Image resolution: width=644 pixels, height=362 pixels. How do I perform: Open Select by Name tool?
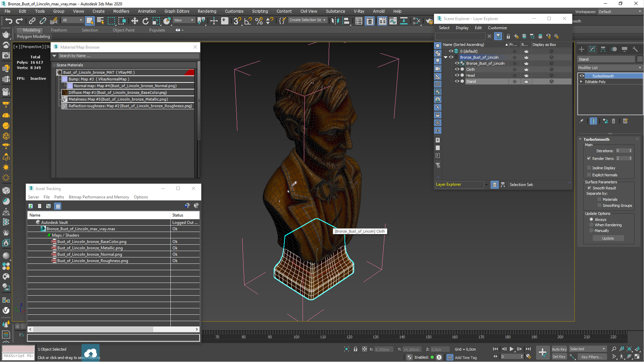(x=100, y=21)
